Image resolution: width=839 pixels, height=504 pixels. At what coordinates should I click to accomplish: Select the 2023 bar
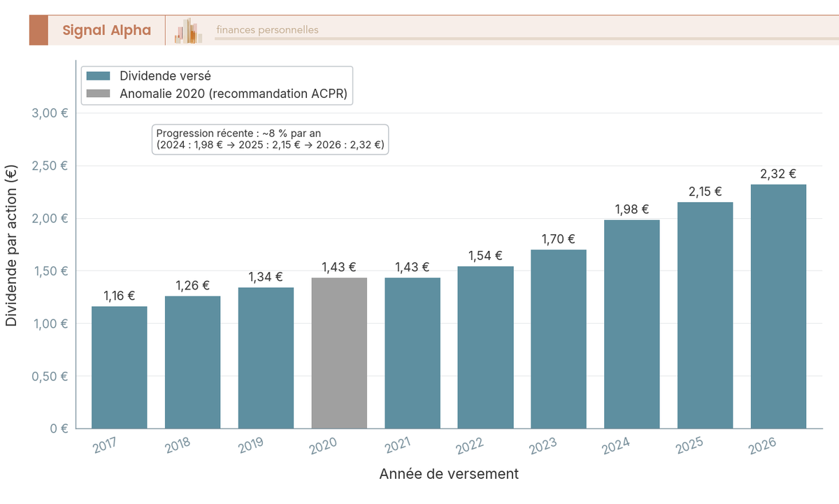[x=559, y=339]
